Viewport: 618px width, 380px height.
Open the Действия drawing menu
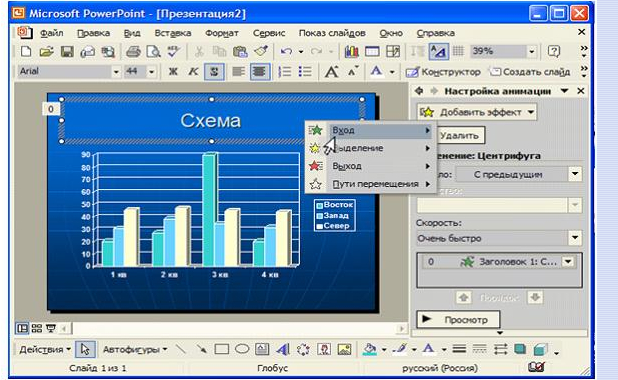click(45, 349)
